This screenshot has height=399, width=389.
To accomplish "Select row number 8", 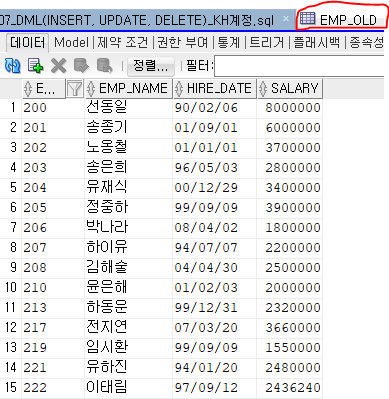I will (x=13, y=248).
